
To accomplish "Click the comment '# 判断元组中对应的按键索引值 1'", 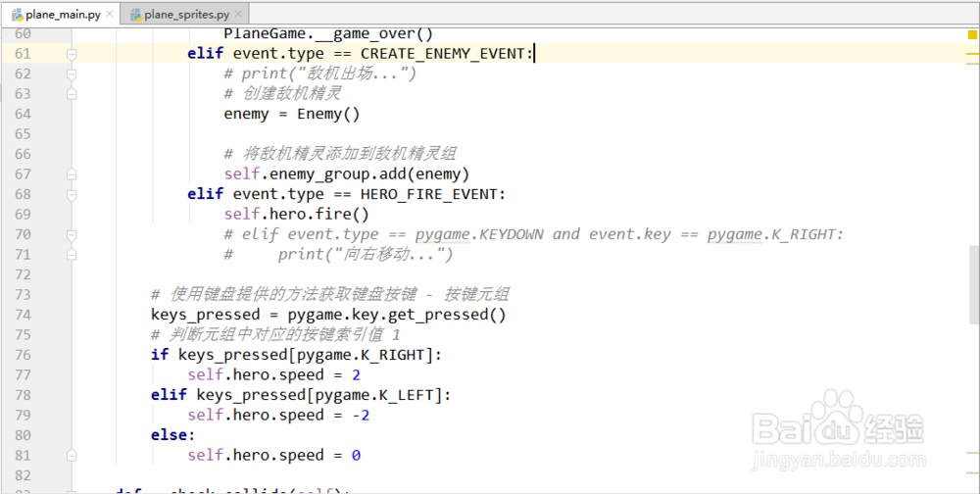I will [x=275, y=334].
